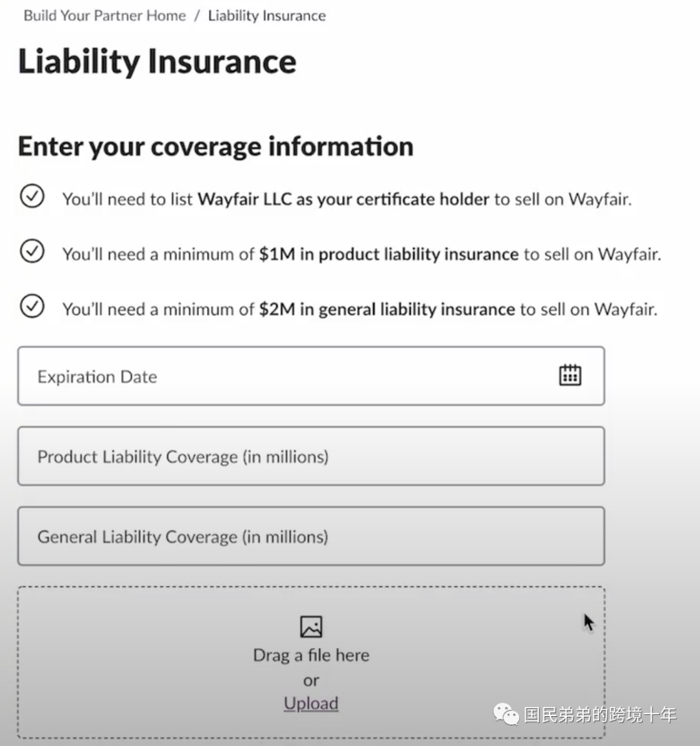Click the Upload link
This screenshot has height=746, width=700.
[311, 703]
